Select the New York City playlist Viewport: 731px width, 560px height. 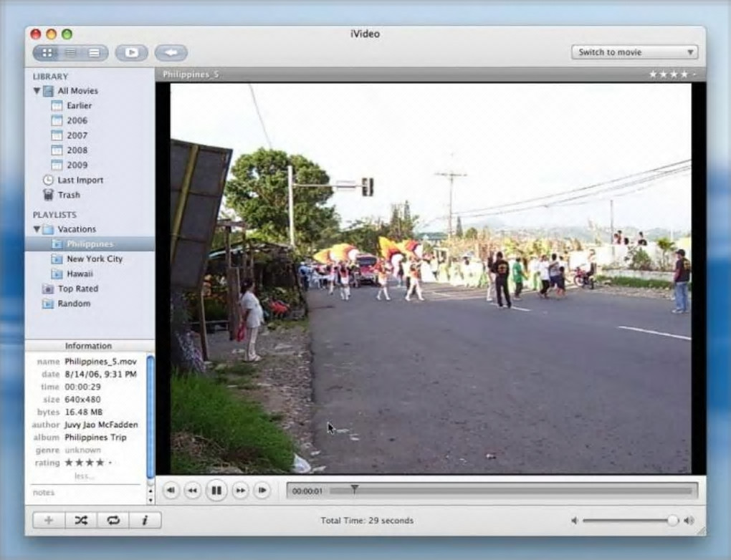(95, 259)
